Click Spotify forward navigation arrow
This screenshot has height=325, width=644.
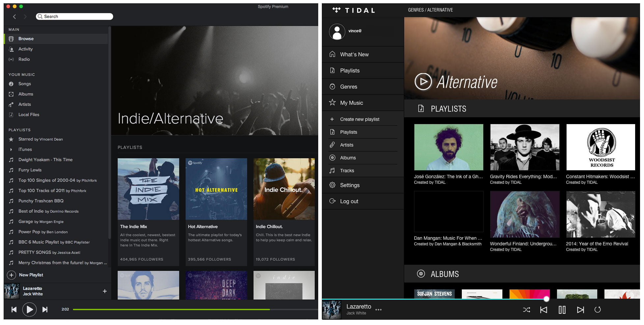pos(25,16)
